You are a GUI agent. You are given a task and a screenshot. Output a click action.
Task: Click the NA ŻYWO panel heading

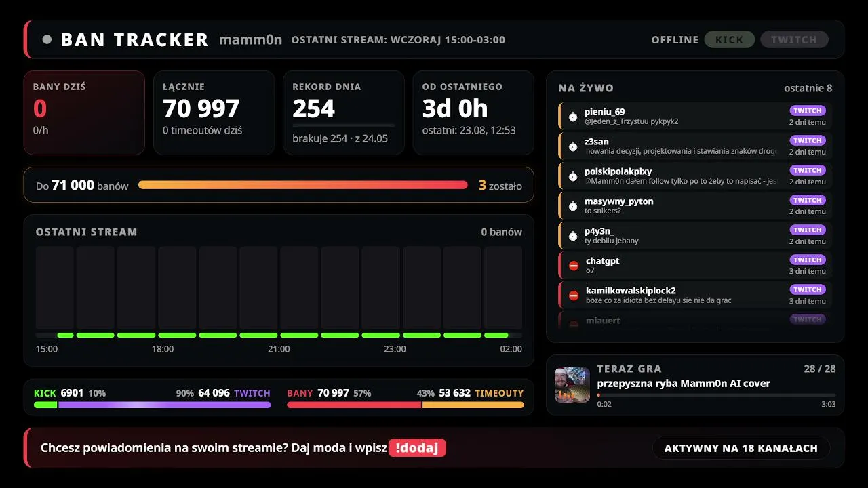(586, 88)
